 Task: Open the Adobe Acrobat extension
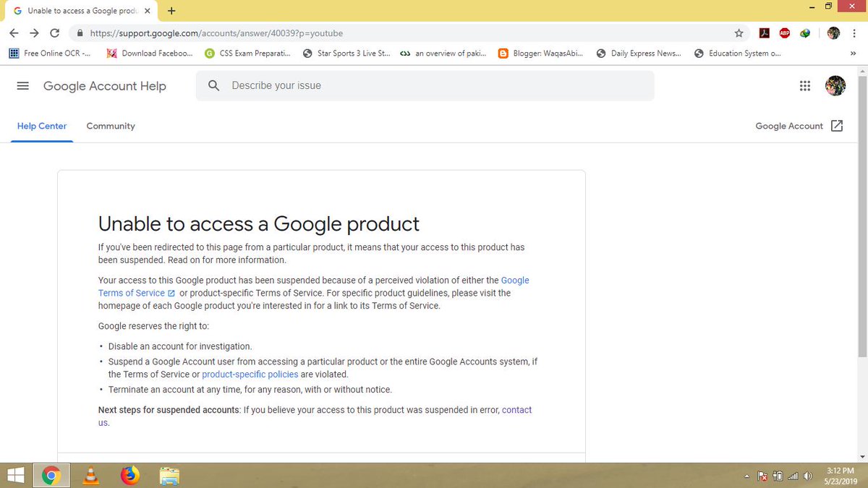tap(764, 33)
